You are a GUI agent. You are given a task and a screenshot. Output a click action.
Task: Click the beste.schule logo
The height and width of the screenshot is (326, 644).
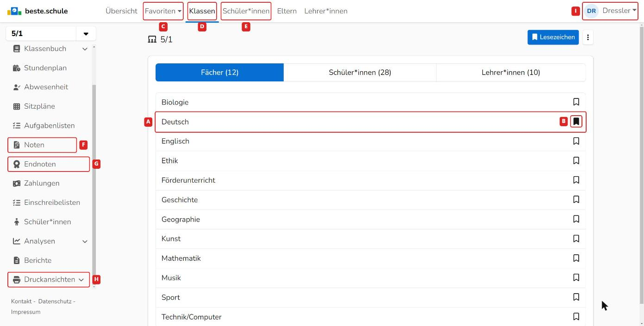pyautogui.click(x=38, y=11)
